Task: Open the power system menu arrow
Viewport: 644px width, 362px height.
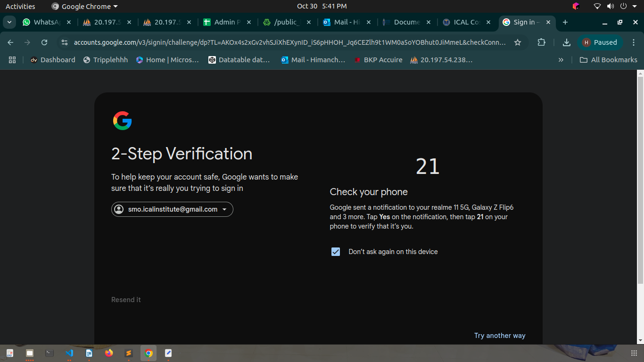Action: (634, 6)
